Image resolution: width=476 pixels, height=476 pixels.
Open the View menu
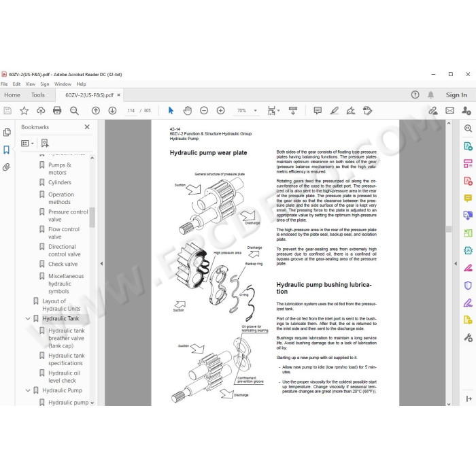[31, 84]
